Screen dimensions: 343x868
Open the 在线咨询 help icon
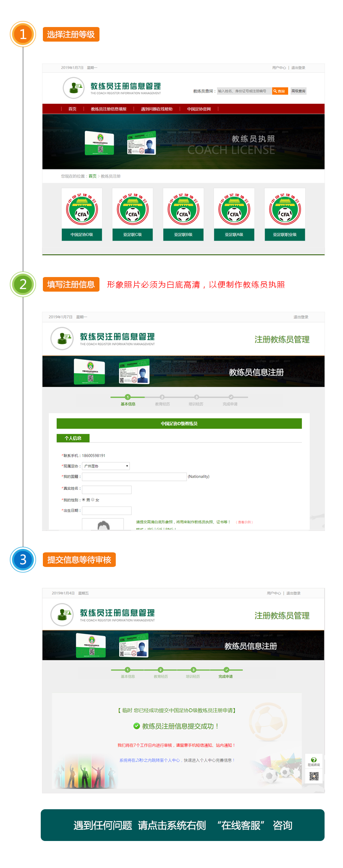[x=314, y=760]
